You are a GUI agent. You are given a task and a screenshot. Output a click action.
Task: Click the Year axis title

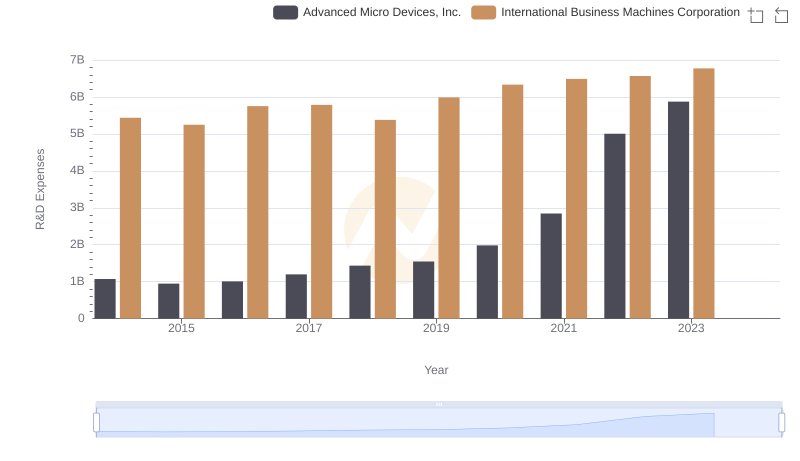pos(436,370)
